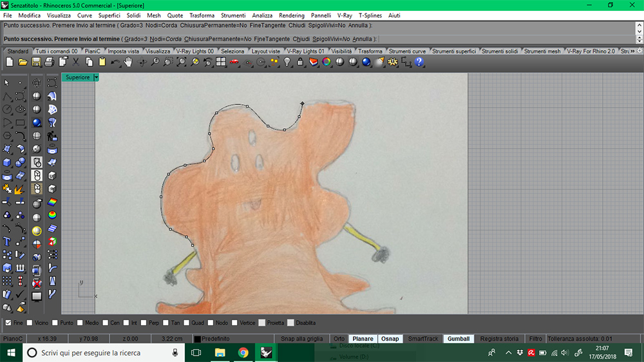Switch to the Strumenti curve toolbar tab

(x=407, y=52)
